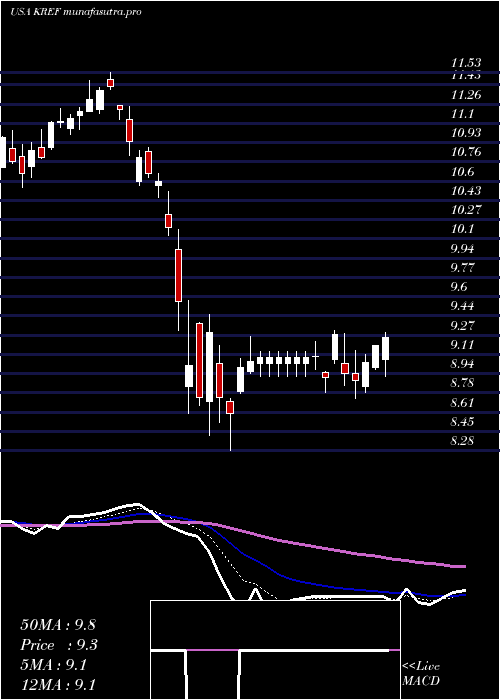Click the 9.94 price axis label
Screen dimensions: 500x700
point(462,249)
